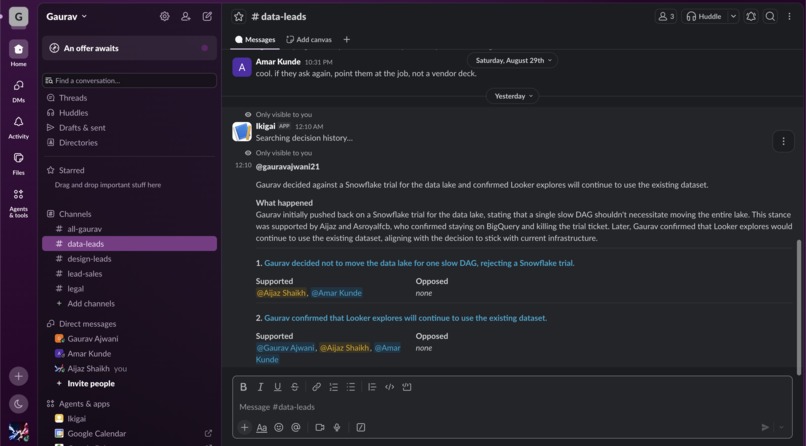Click the invite people icon beside Gaurav
This screenshot has width=806, height=446.
pyautogui.click(x=186, y=16)
